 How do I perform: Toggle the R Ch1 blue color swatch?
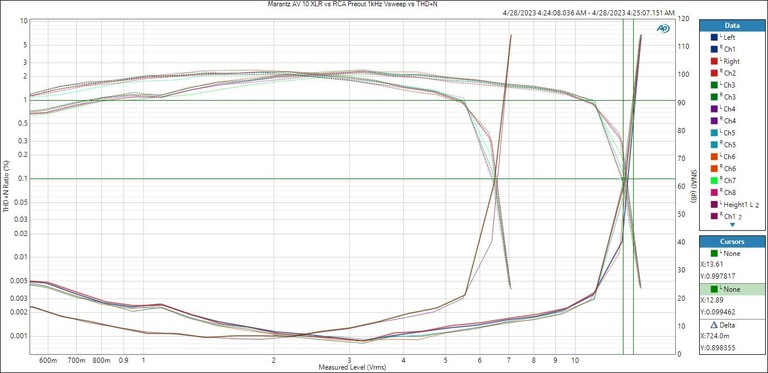[714, 49]
